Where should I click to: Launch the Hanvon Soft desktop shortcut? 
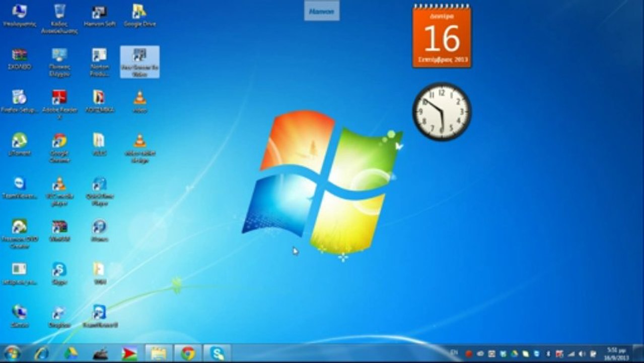point(99,15)
